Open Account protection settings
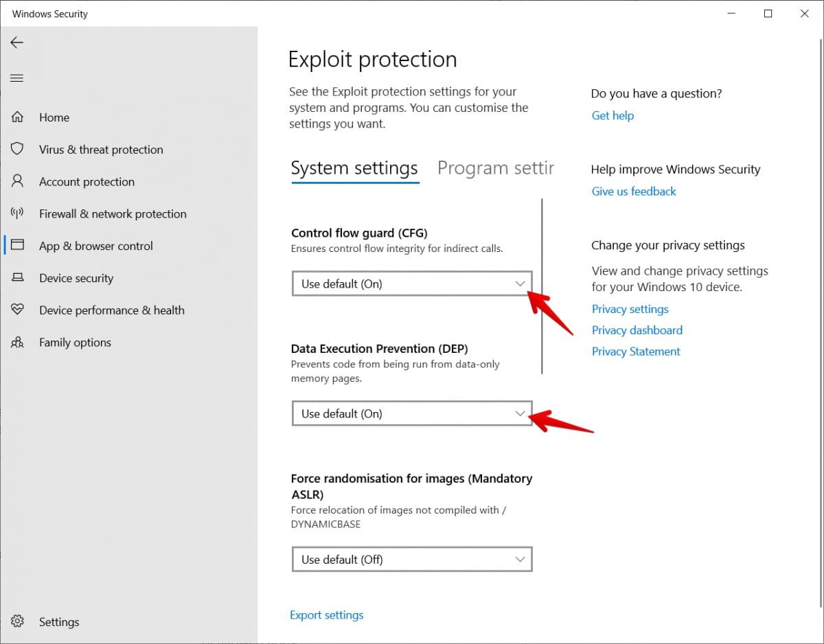 (87, 181)
